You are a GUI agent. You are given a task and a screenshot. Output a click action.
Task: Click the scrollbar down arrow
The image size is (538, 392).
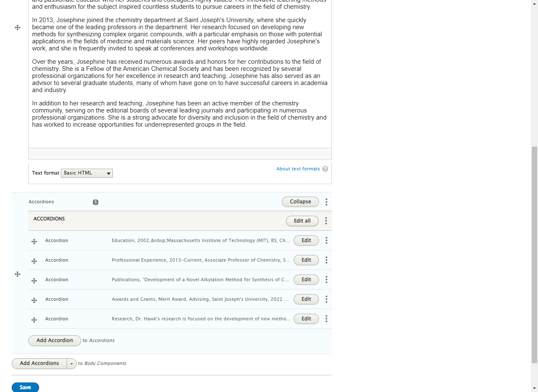point(534,388)
